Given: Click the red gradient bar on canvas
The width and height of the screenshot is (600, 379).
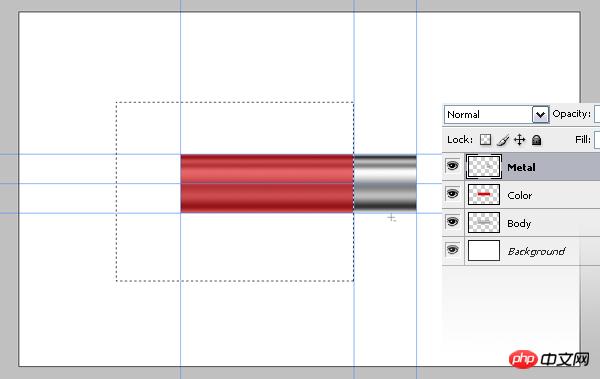Looking at the screenshot, I should pyautogui.click(x=267, y=183).
